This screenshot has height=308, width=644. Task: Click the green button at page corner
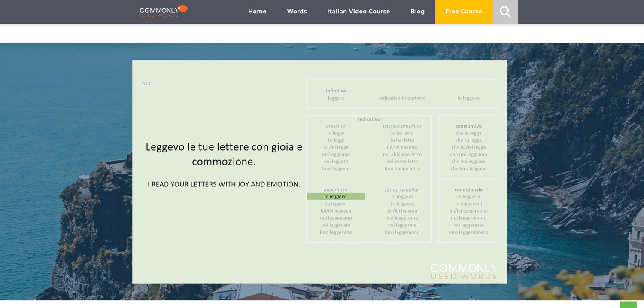click(628, 305)
